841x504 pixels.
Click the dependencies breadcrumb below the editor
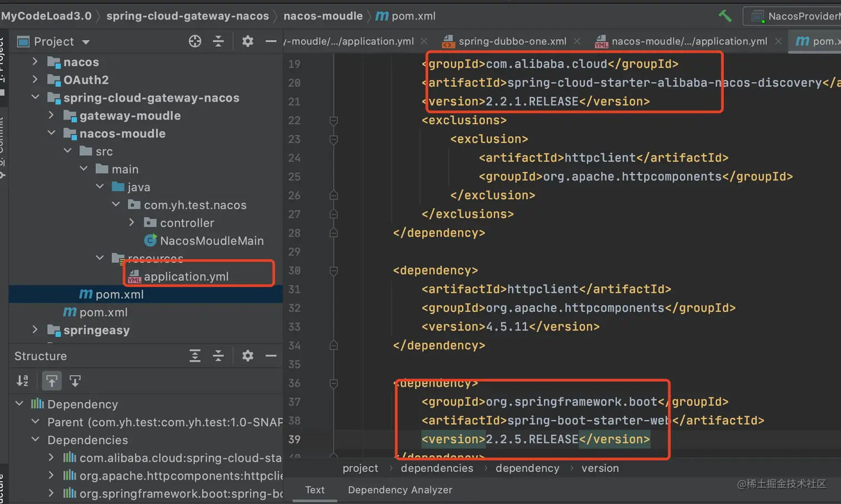(x=437, y=468)
